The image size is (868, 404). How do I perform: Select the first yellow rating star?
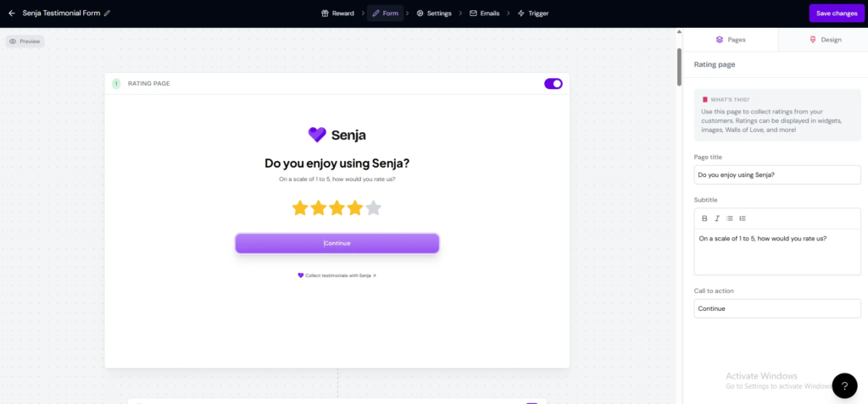(300, 208)
